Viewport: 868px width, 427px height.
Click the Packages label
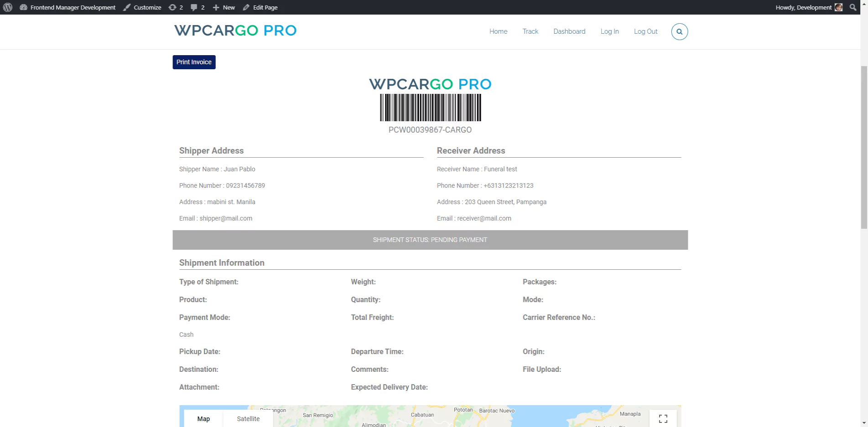point(540,282)
